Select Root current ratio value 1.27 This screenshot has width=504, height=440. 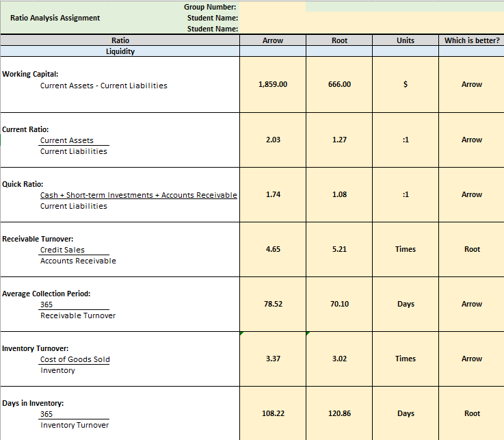coord(339,140)
